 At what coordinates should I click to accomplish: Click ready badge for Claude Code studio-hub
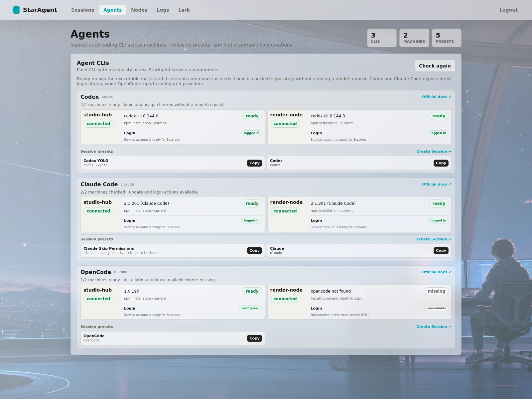252,203
